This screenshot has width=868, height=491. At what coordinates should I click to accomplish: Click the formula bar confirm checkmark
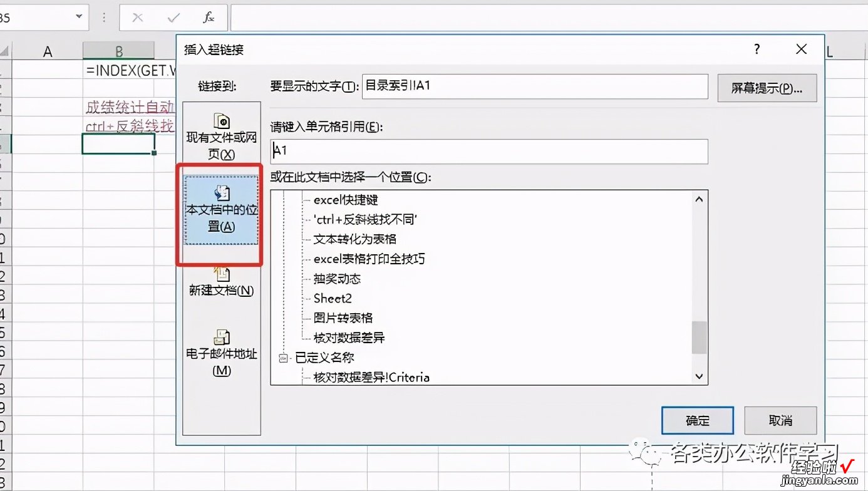[173, 18]
